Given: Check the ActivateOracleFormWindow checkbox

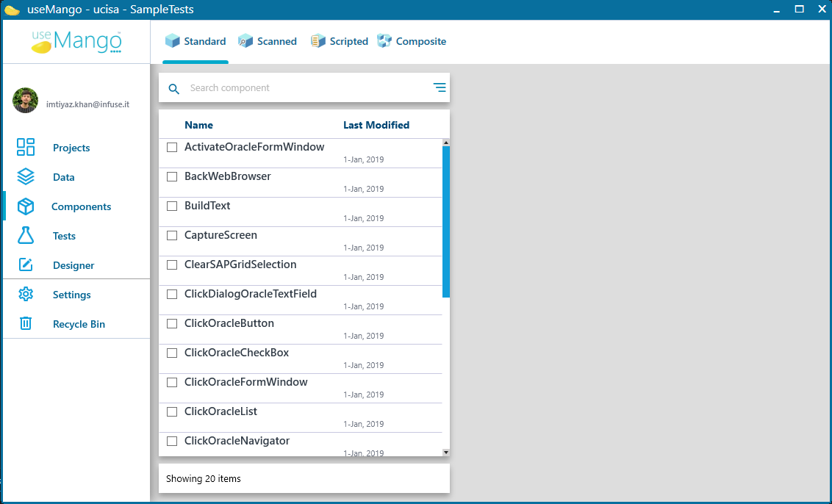Looking at the screenshot, I should tap(172, 147).
